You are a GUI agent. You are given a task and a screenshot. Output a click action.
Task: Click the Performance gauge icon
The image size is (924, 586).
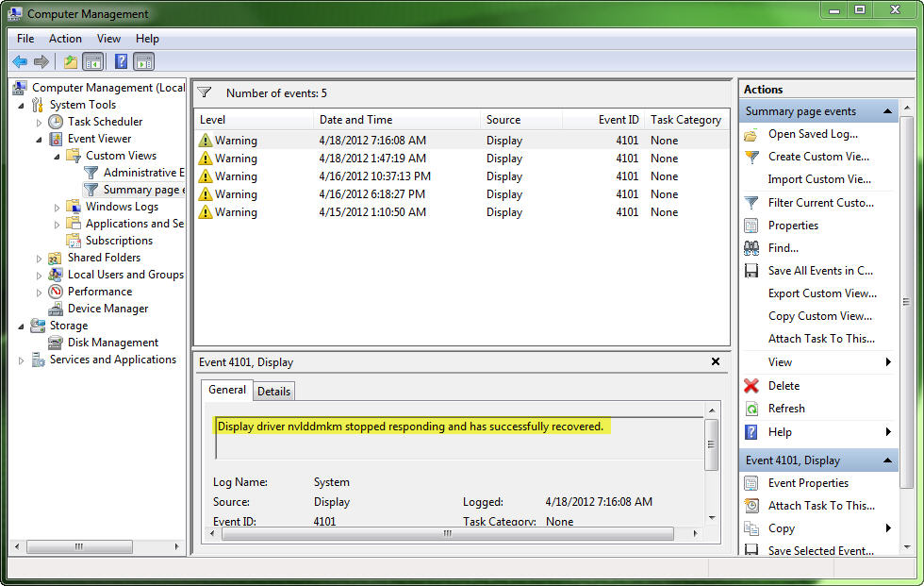point(56,292)
